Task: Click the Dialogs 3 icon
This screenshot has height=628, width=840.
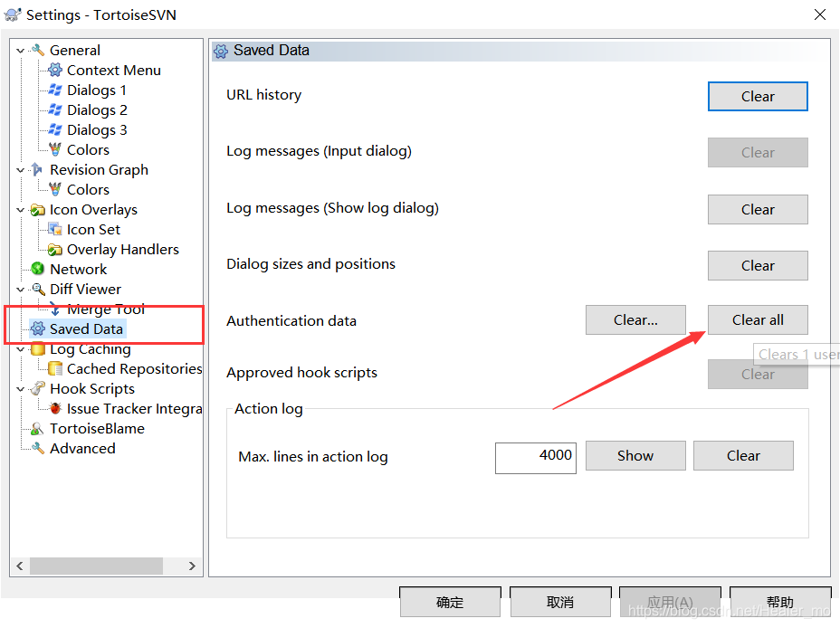Action: 54,129
